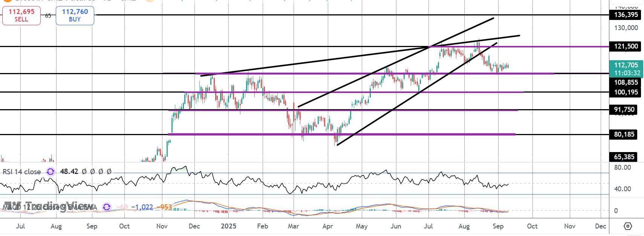Click the 100,195 price label

(626, 92)
